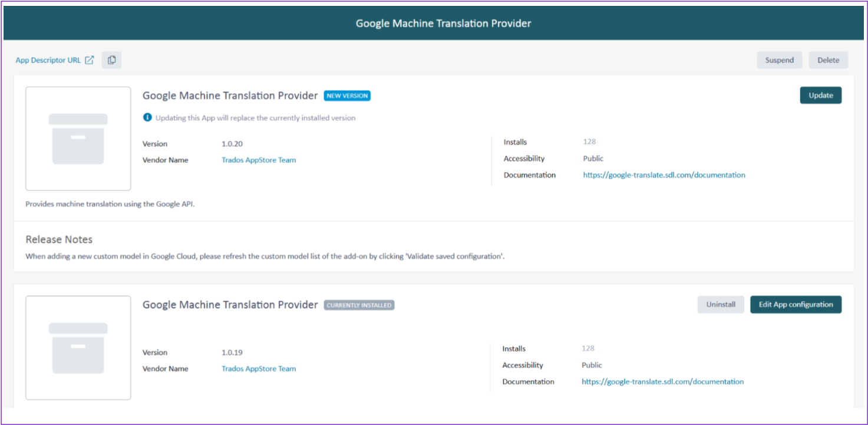Click the NEW VERSION badge
868x425 pixels.
click(x=347, y=96)
